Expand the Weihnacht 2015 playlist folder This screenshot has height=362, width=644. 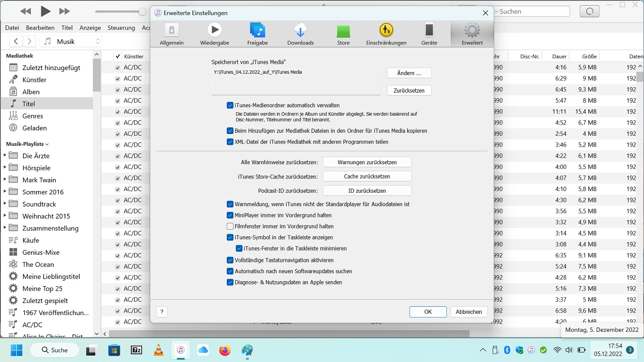pos(5,216)
